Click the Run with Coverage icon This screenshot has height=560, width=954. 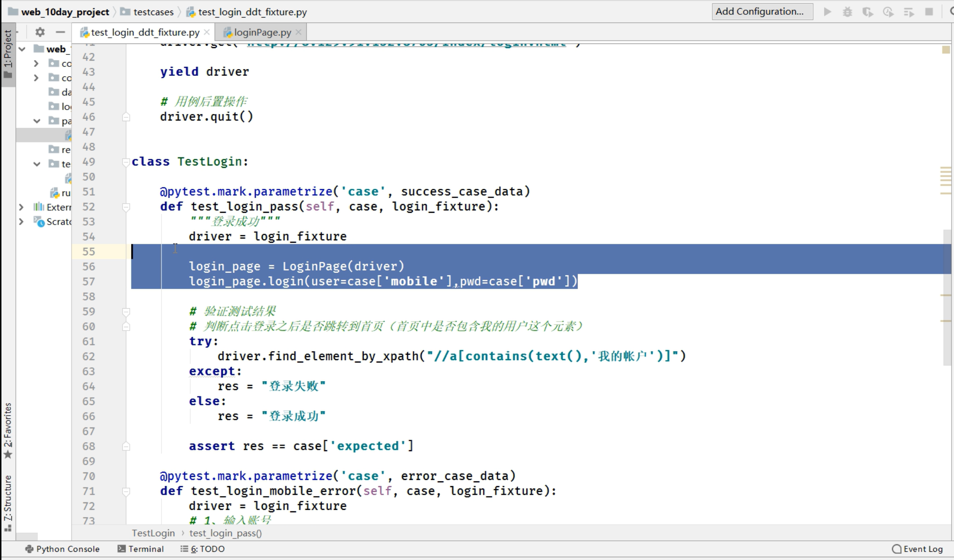pos(868,11)
